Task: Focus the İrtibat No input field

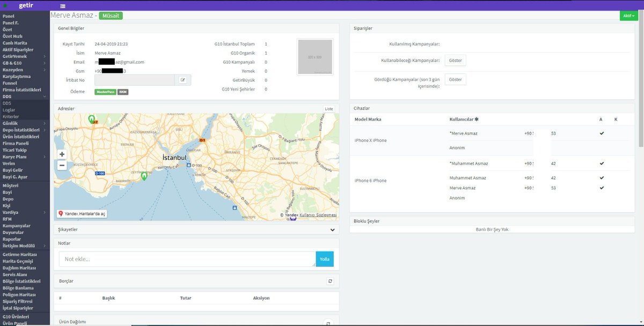Action: click(135, 80)
